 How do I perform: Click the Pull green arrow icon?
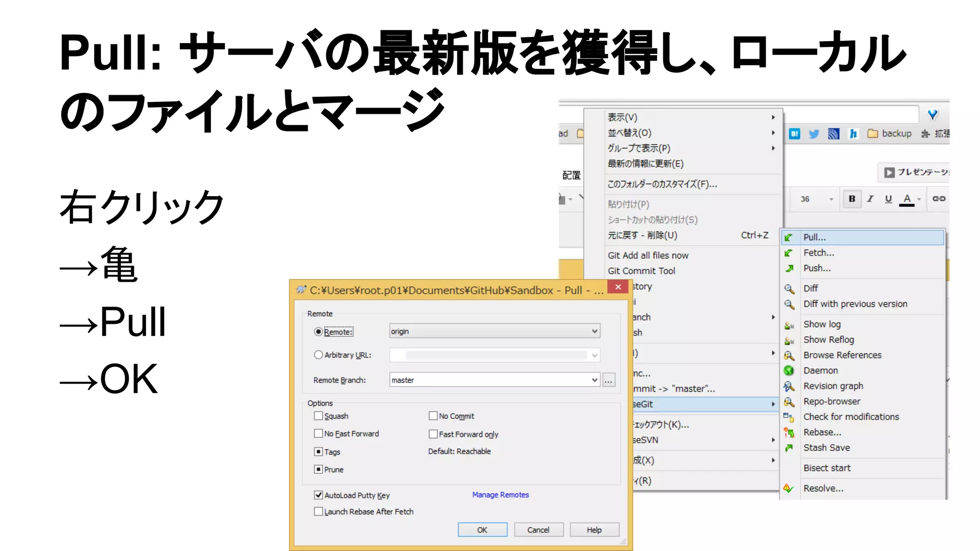(x=789, y=237)
